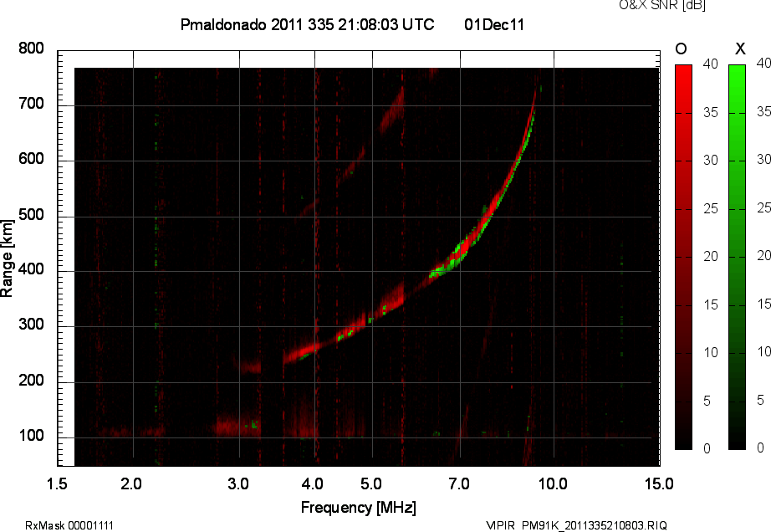Image resolution: width=771 pixels, height=532 pixels.
Task: Click the 100 range tick label
Action: (31, 436)
